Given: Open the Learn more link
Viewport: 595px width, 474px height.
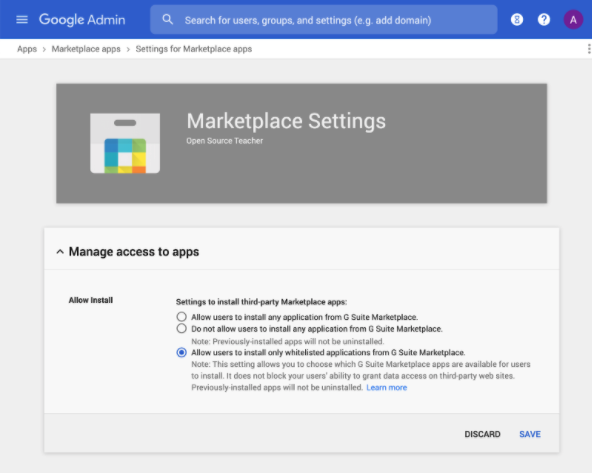Looking at the screenshot, I should click(x=386, y=387).
